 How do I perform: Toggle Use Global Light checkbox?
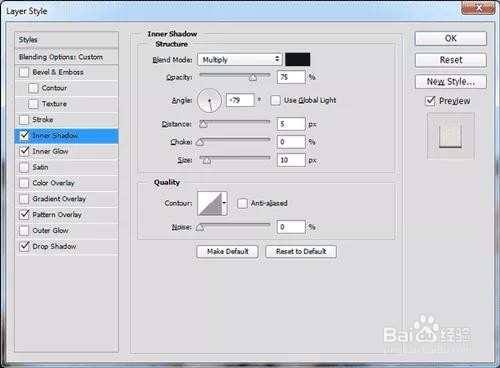(275, 100)
